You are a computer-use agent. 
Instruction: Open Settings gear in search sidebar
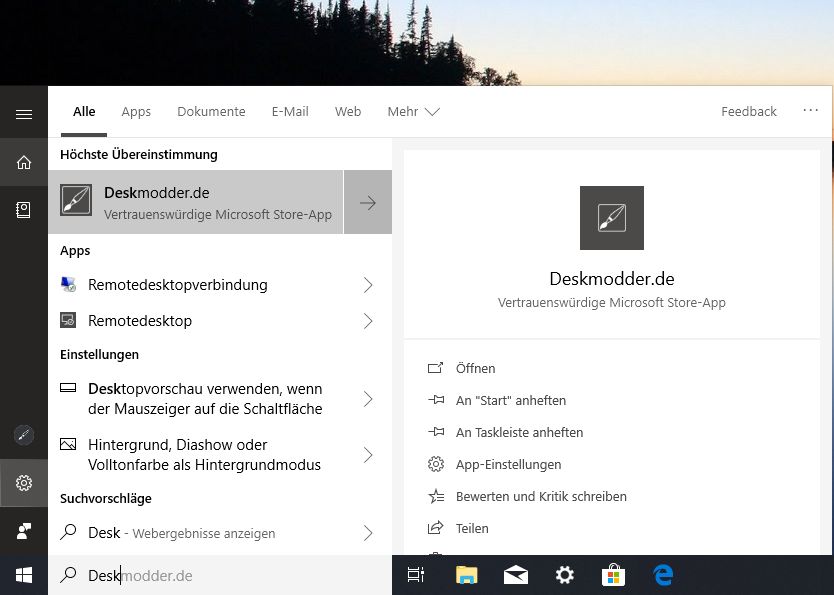coord(23,483)
